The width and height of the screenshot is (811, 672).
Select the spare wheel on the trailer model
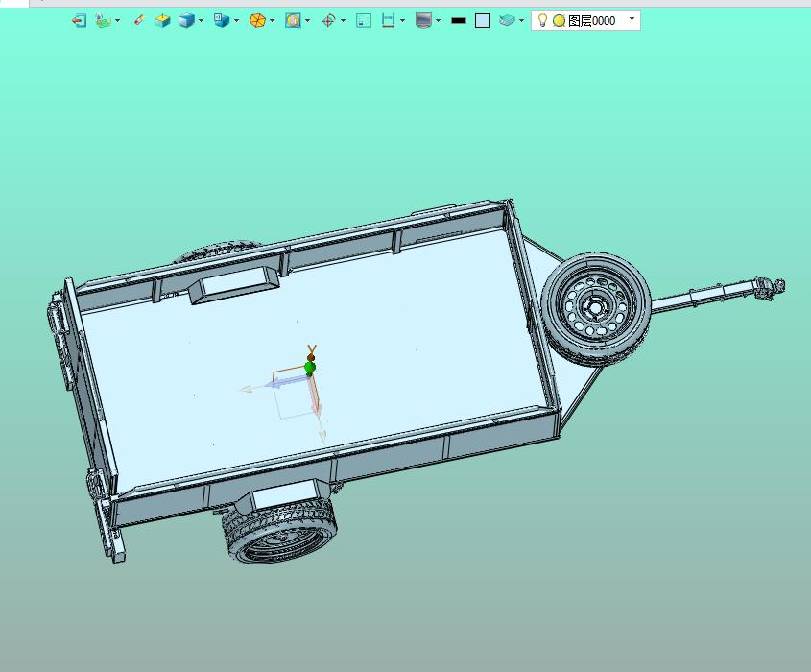click(x=595, y=307)
